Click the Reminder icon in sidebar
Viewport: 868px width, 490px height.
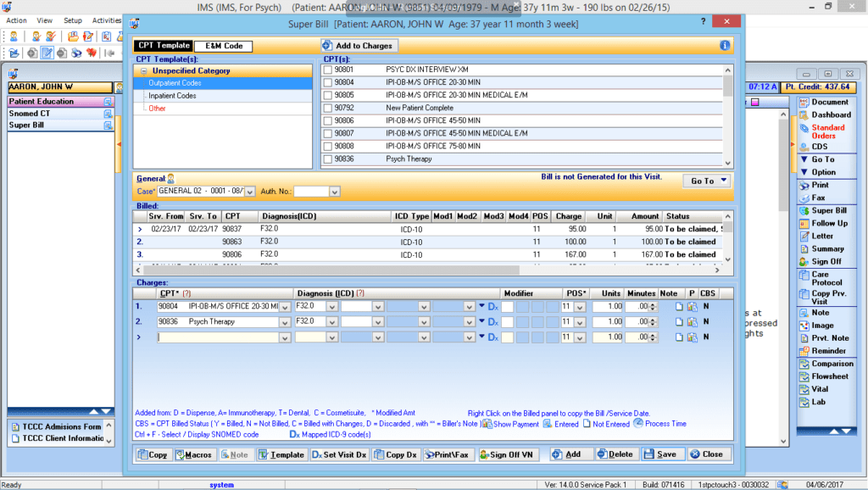pyautogui.click(x=828, y=351)
